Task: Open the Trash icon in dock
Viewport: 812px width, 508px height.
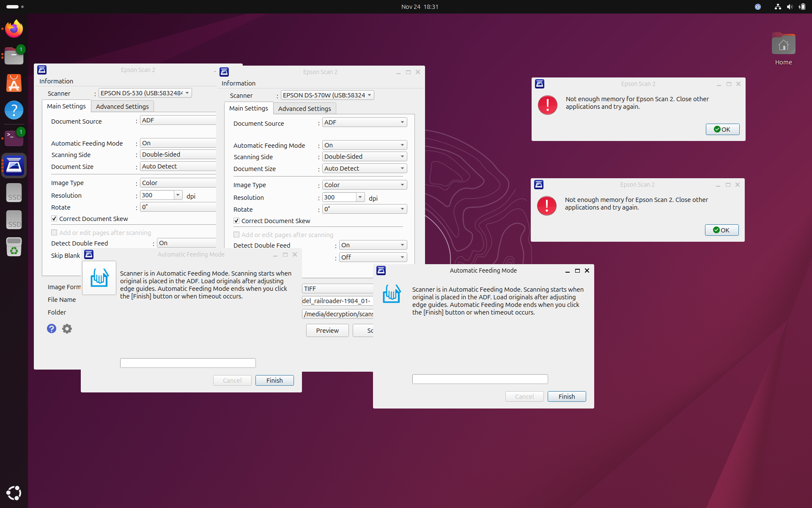Action: pos(14,247)
